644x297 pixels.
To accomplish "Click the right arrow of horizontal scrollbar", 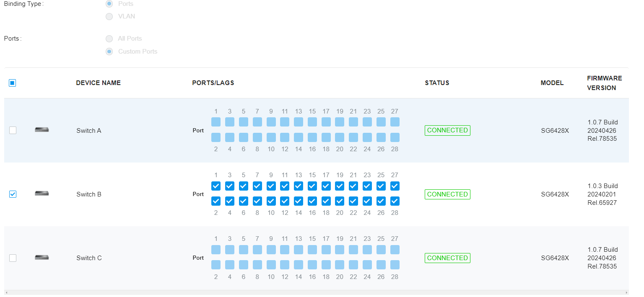I will [x=626, y=292].
